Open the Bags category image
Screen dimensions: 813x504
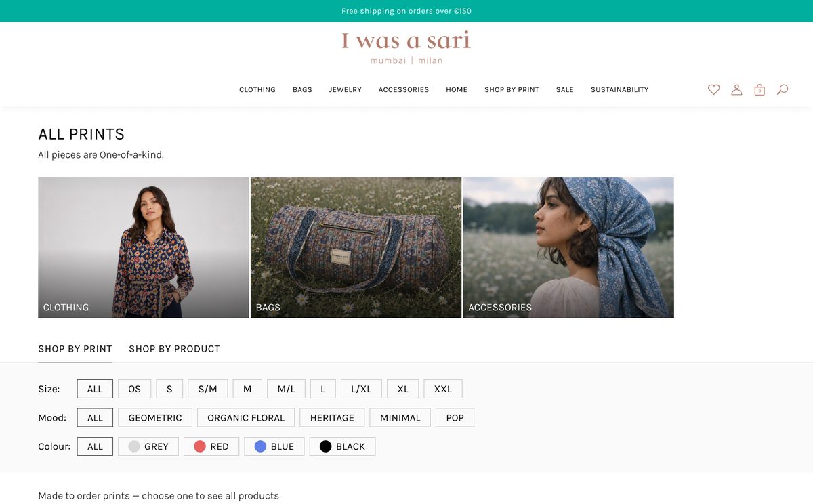point(356,248)
